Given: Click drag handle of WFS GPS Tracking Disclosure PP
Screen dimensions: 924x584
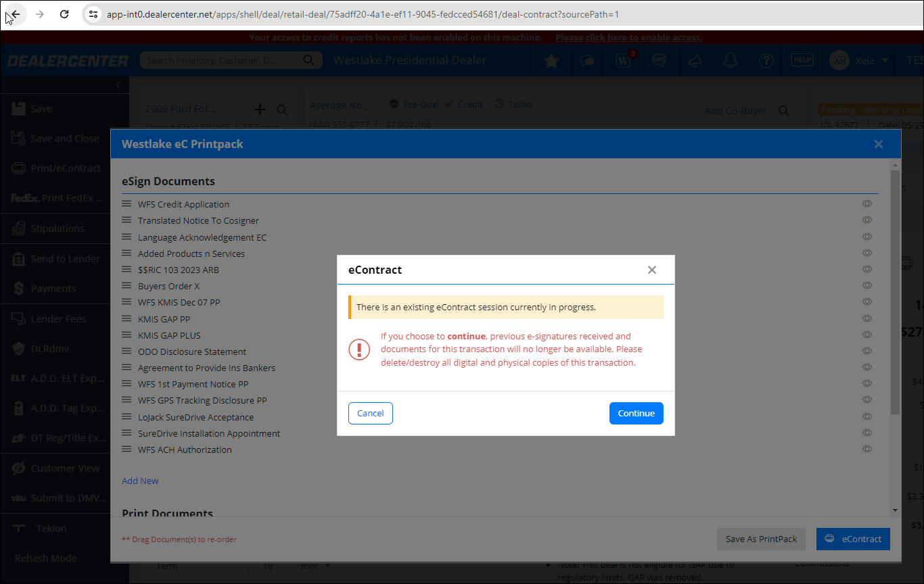Looking at the screenshot, I should point(126,400).
